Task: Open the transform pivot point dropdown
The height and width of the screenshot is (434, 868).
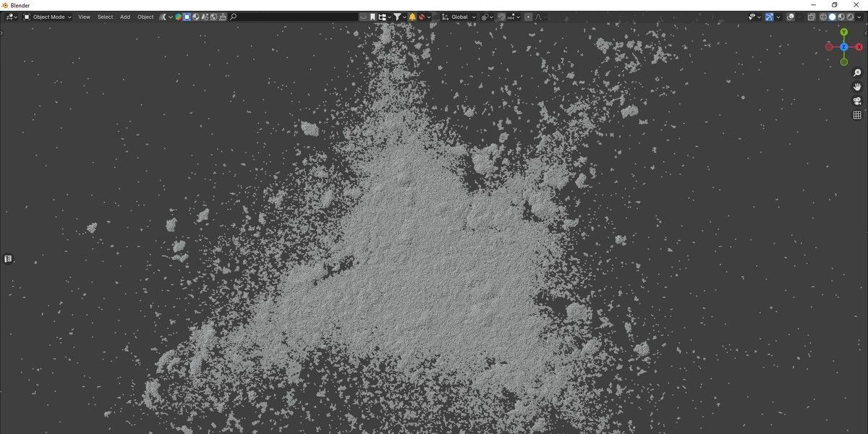Action: (488, 17)
